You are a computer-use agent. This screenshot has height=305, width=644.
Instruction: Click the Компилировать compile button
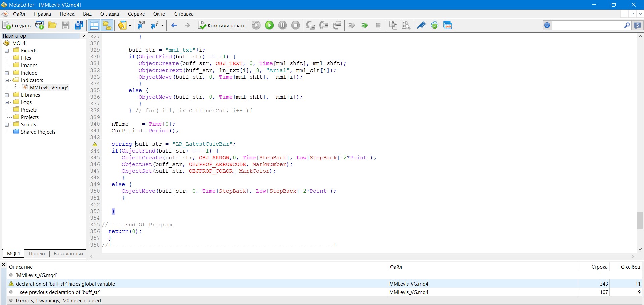tap(222, 25)
